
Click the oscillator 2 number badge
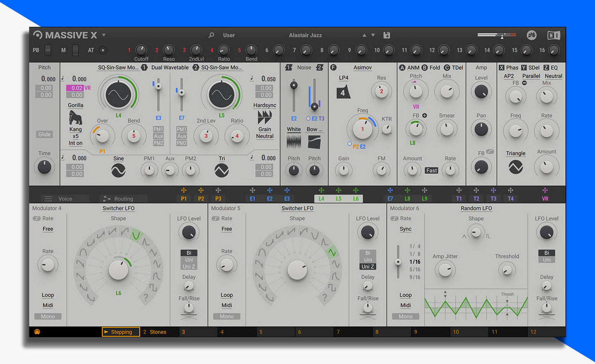coord(196,67)
